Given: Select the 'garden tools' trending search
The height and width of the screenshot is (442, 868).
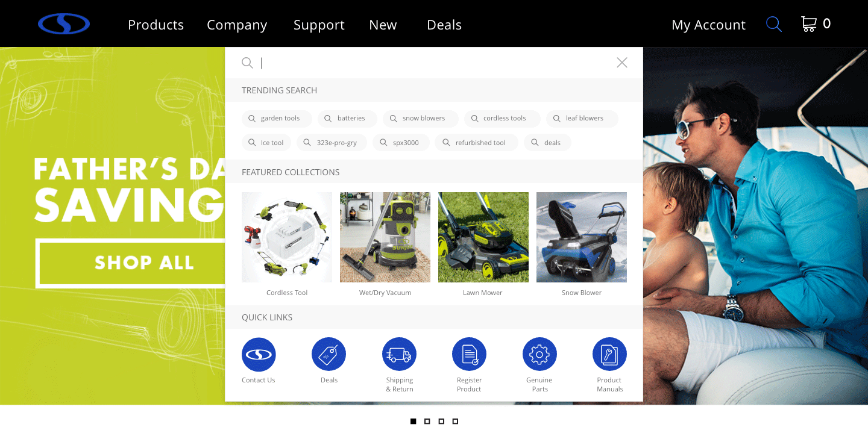Looking at the screenshot, I should tap(277, 119).
